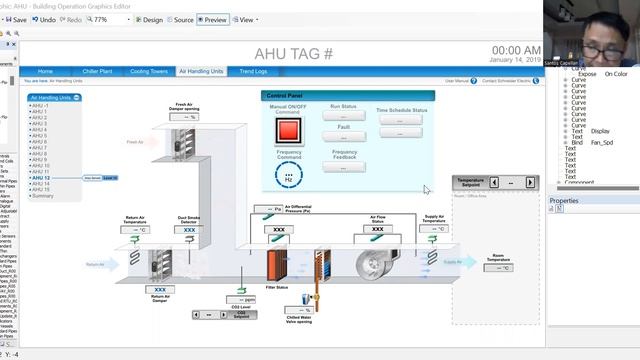Open the View dropdown menu
The height and width of the screenshot is (360, 640).
click(245, 20)
